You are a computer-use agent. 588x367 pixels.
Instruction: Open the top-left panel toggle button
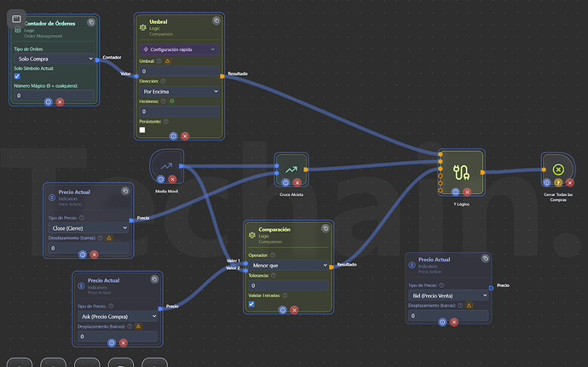pos(16,19)
